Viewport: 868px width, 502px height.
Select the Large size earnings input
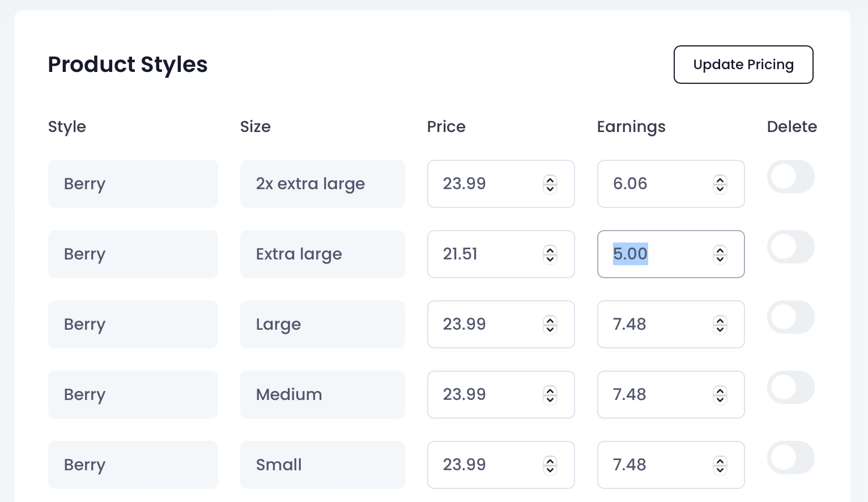[671, 324]
